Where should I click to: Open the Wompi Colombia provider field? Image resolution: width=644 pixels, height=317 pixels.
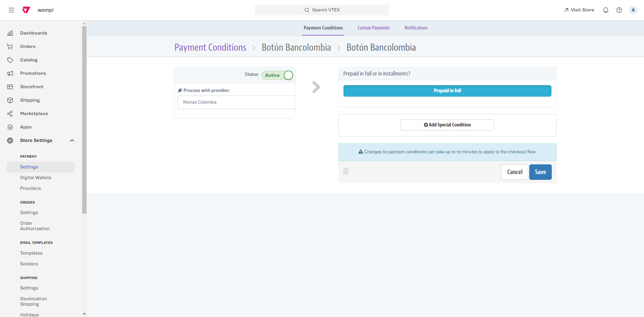pos(236,102)
